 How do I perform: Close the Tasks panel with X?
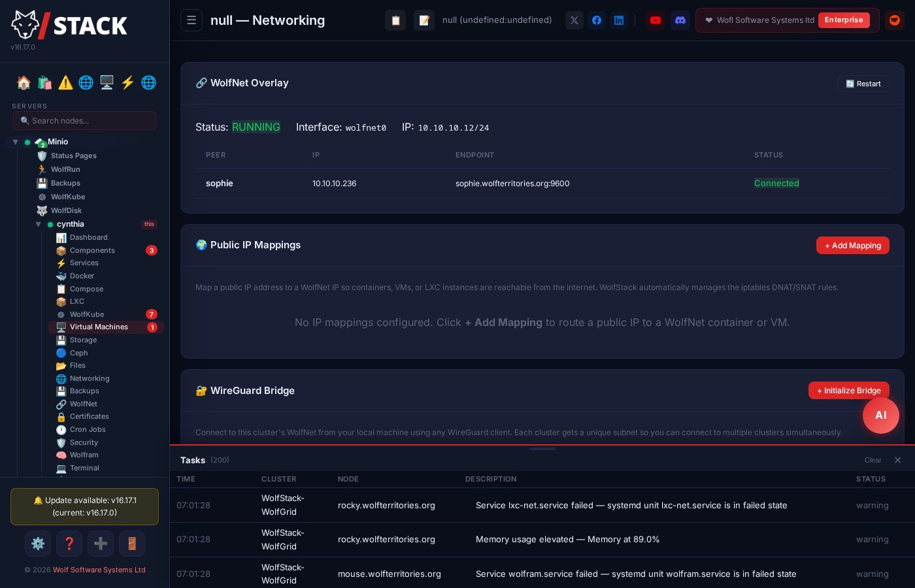[898, 460]
